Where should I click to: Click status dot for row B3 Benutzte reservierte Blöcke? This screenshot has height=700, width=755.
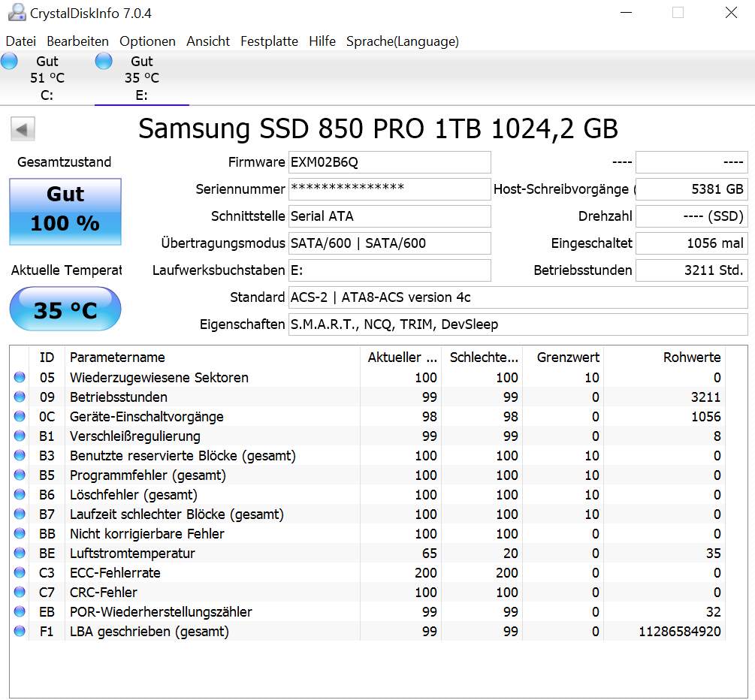20,455
